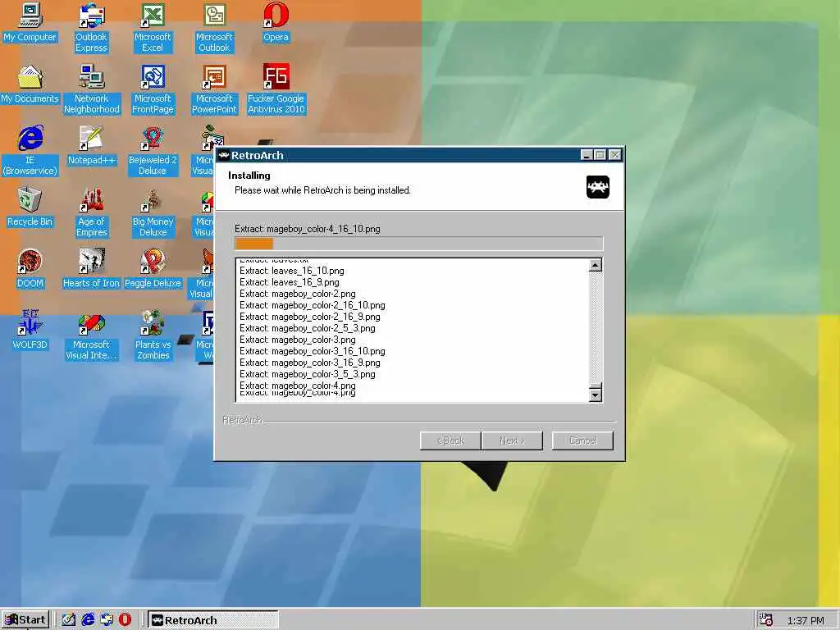Select the Recycle Bin icon
840x630 pixels.
pos(30,208)
